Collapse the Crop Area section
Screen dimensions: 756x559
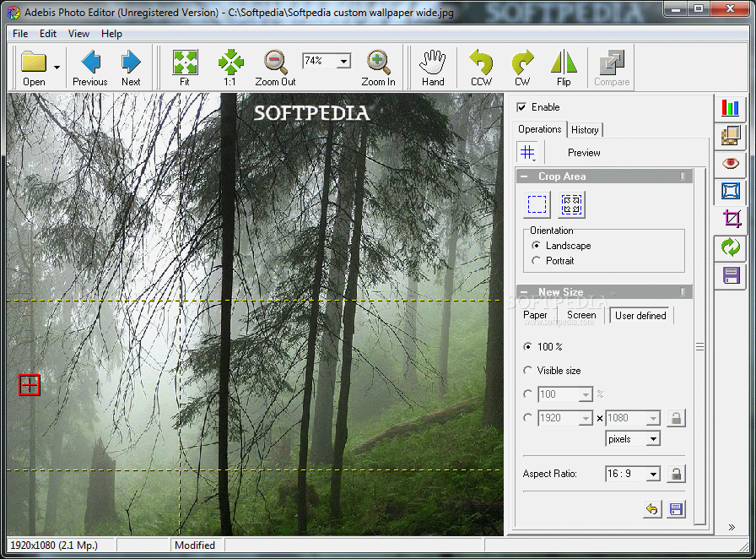pyautogui.click(x=524, y=176)
